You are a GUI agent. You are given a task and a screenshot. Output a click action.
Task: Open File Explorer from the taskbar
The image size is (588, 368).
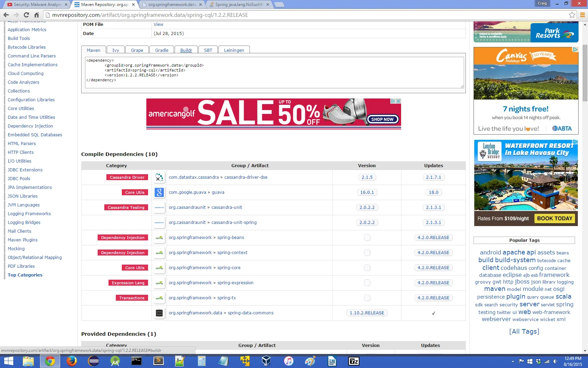pyautogui.click(x=28, y=361)
